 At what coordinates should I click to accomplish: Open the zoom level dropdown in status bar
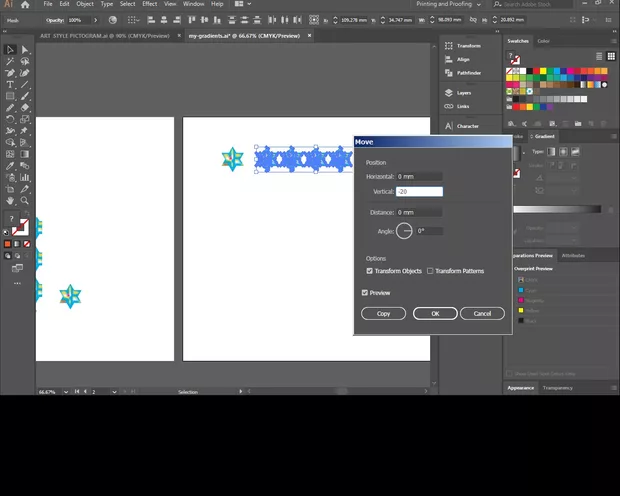point(60,392)
